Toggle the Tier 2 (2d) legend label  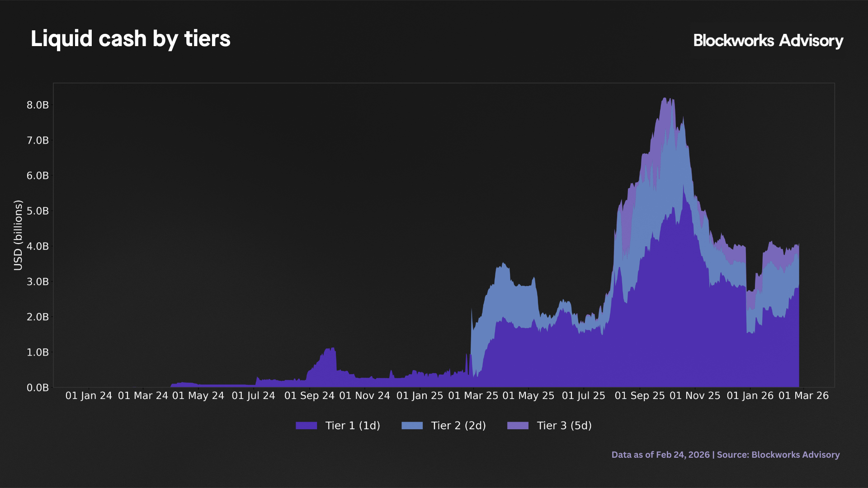[458, 425]
